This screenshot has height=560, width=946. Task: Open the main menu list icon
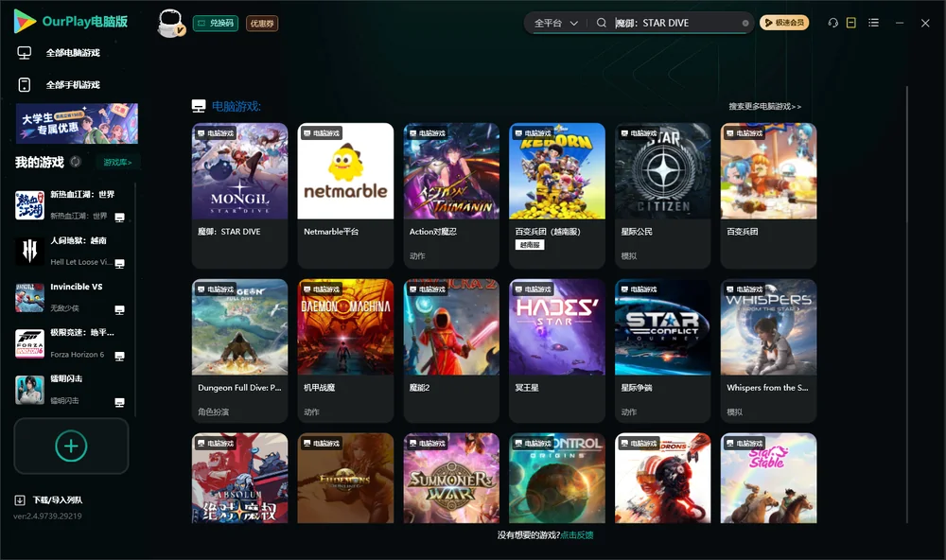(x=873, y=23)
